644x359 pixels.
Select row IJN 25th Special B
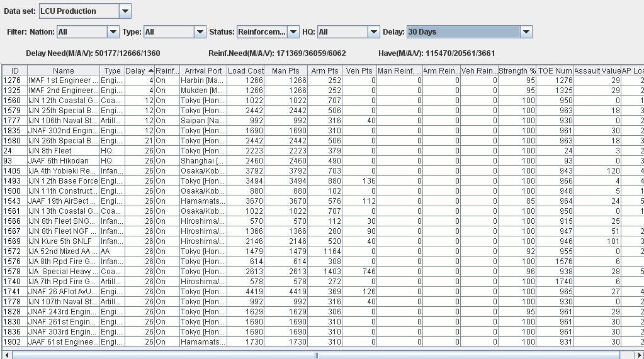322,111
